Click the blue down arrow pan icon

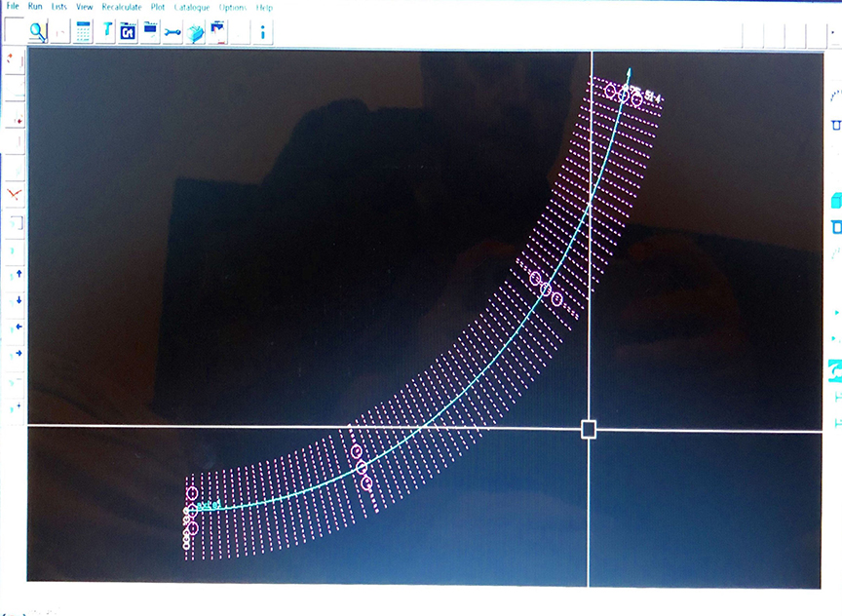point(17,300)
